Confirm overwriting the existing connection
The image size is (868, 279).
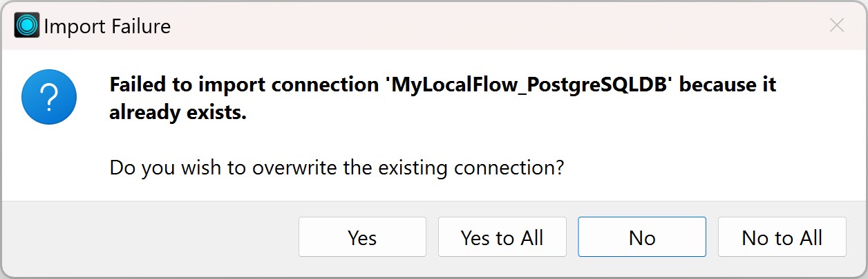pyautogui.click(x=362, y=237)
